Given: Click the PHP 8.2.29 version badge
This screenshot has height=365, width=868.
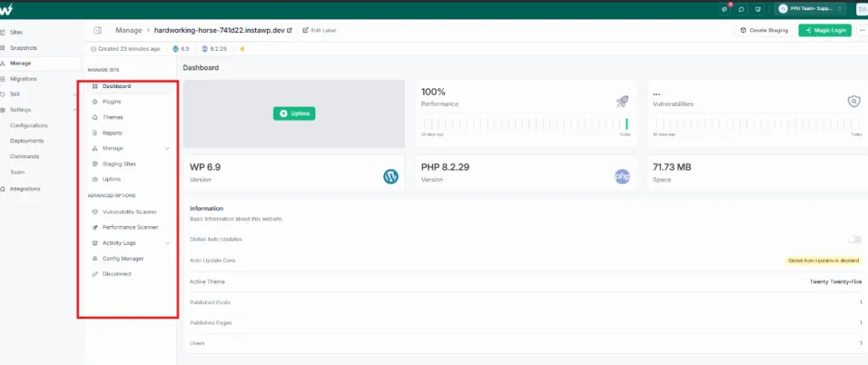Looking at the screenshot, I should pyautogui.click(x=216, y=48).
